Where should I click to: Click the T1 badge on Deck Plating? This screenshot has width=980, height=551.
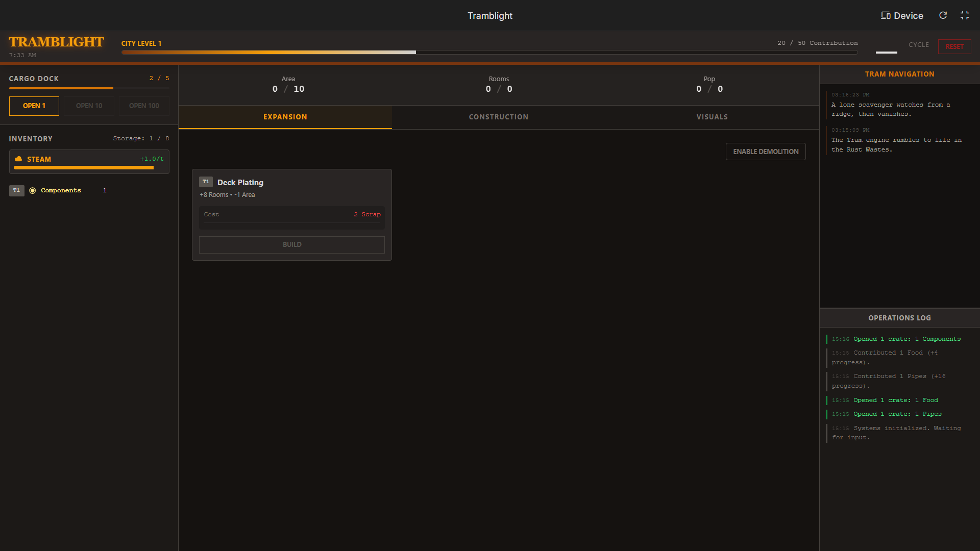tap(206, 182)
